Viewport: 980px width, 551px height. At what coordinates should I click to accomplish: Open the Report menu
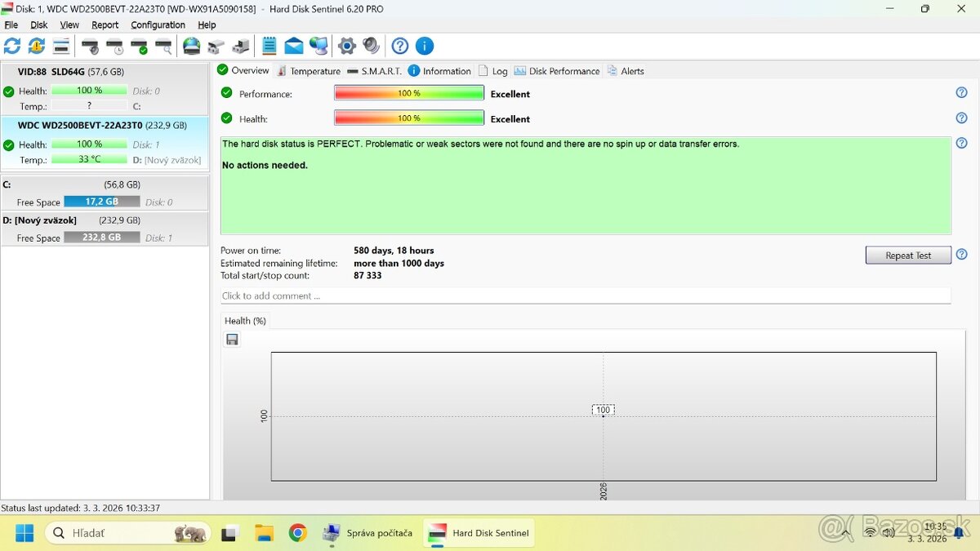point(105,24)
